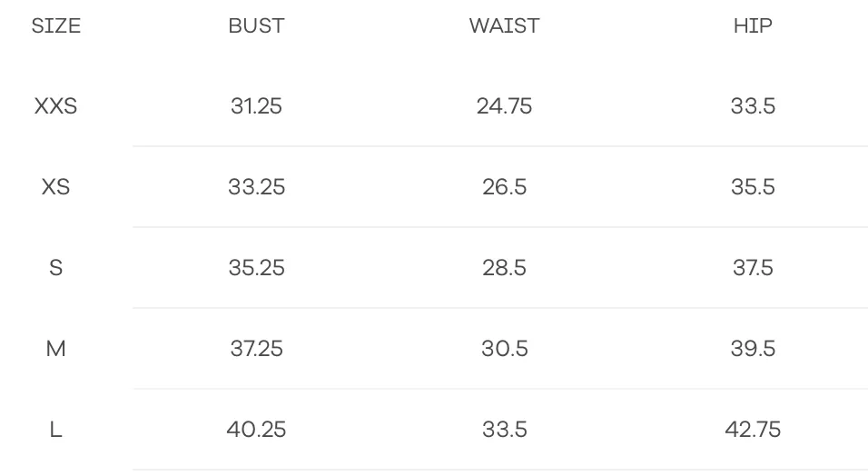Screen dimensions: 868x476
Task: Click the M hip value 39.5
Action: click(753, 349)
